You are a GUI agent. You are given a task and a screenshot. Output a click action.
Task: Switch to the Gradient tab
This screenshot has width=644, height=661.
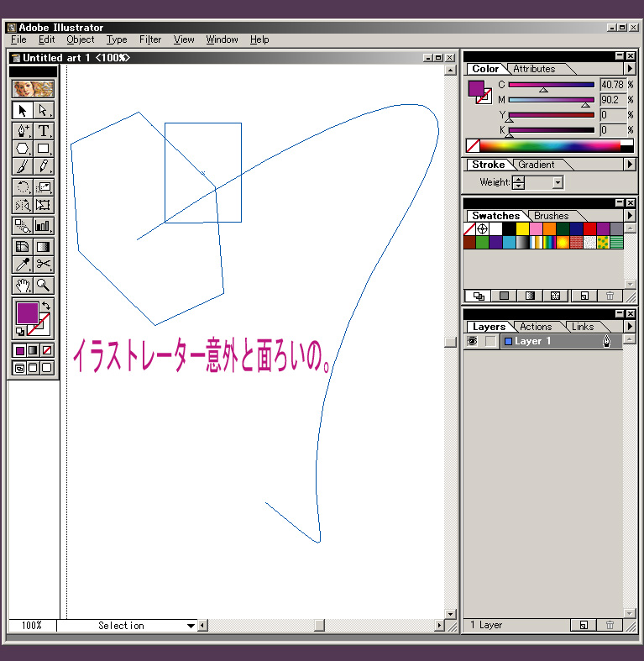point(536,165)
